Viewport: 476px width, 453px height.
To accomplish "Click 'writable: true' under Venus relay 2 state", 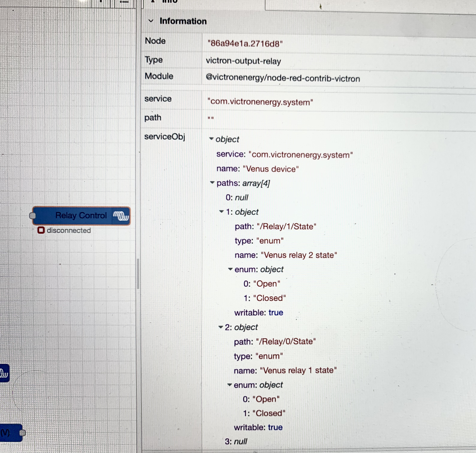I will click(259, 312).
